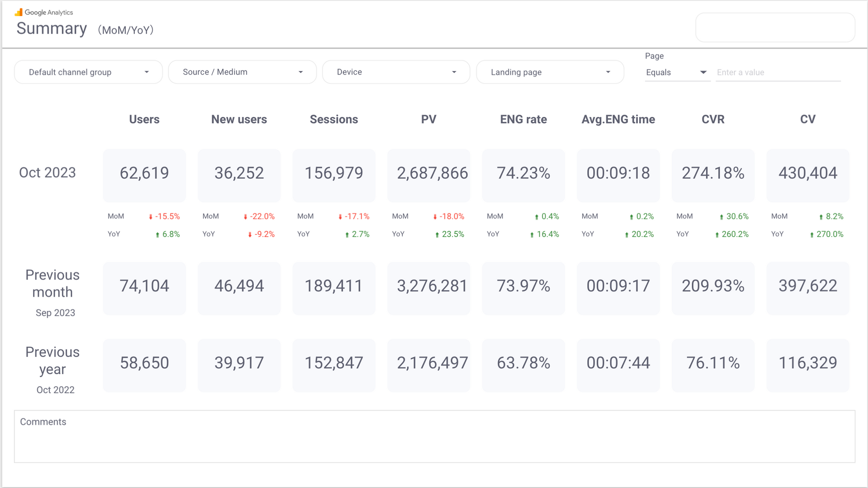Expand the Source / Medium filter

click(x=242, y=72)
